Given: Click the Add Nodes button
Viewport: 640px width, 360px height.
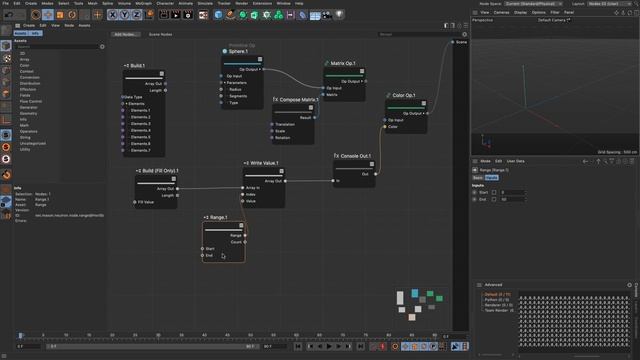Looking at the screenshot, I should [x=126, y=34].
